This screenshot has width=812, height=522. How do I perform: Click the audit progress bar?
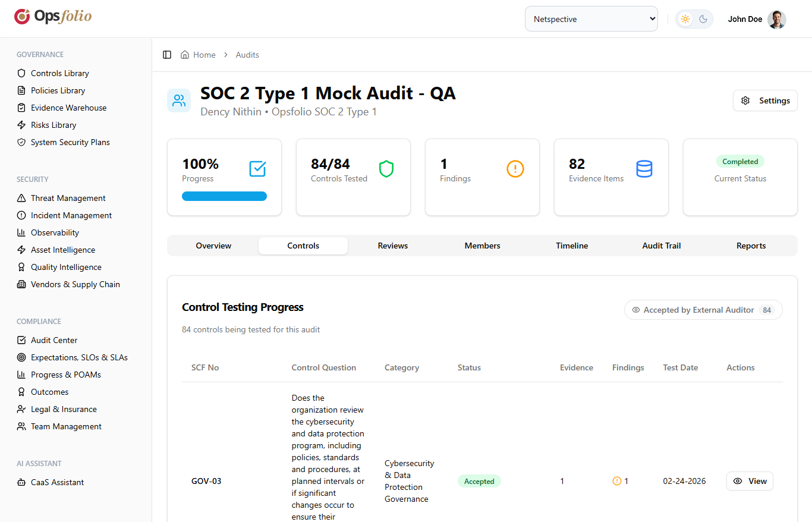224,196
